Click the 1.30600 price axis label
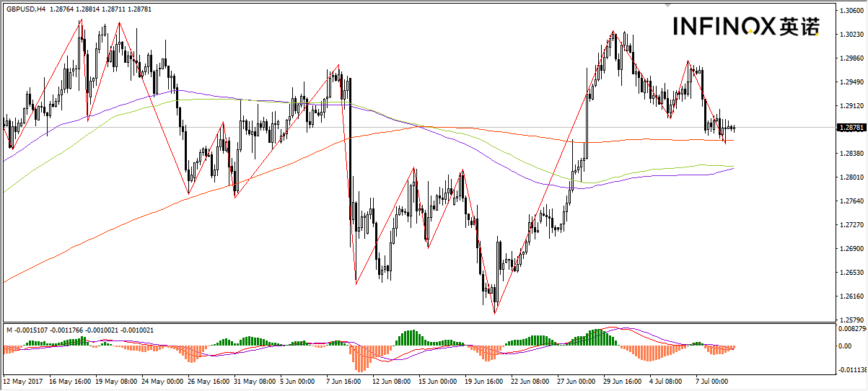Viewport: 868px width, 391px height. click(x=851, y=10)
